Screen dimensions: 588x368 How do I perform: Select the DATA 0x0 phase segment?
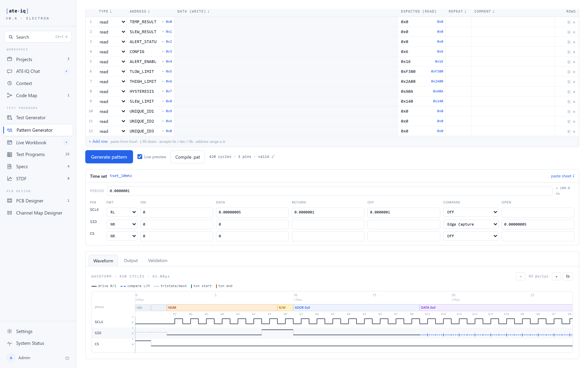[496, 307]
